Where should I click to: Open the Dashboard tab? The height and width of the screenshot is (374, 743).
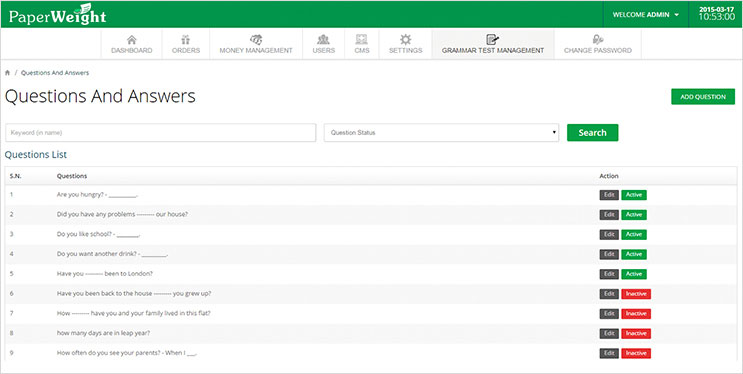point(132,44)
